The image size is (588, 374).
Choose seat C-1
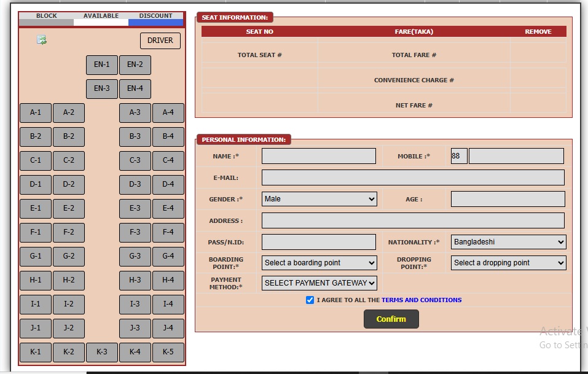[36, 161]
